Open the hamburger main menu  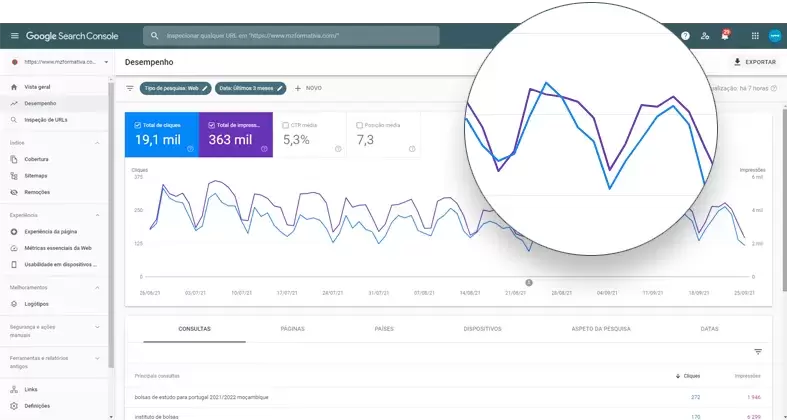15,36
